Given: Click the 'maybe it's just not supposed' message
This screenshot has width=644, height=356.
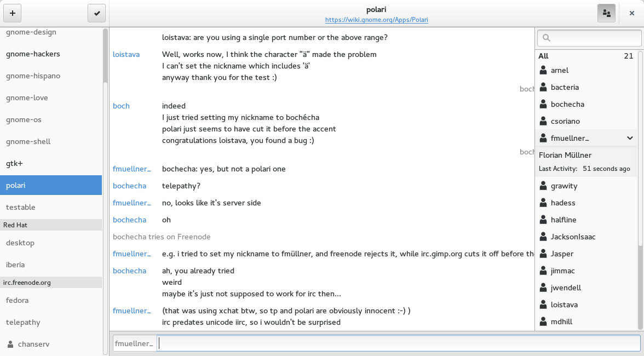Looking at the screenshot, I should 251,294.
